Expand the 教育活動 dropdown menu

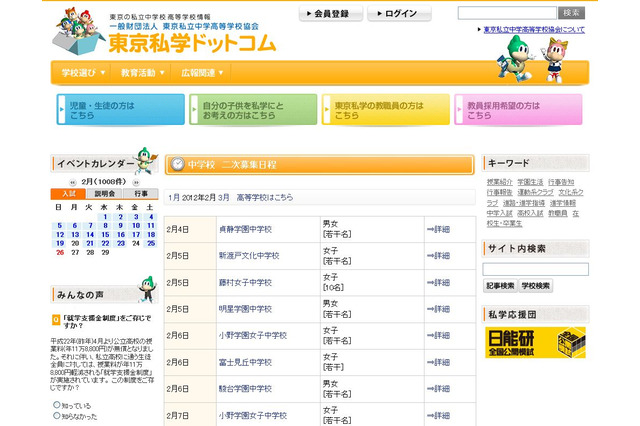coord(142,73)
